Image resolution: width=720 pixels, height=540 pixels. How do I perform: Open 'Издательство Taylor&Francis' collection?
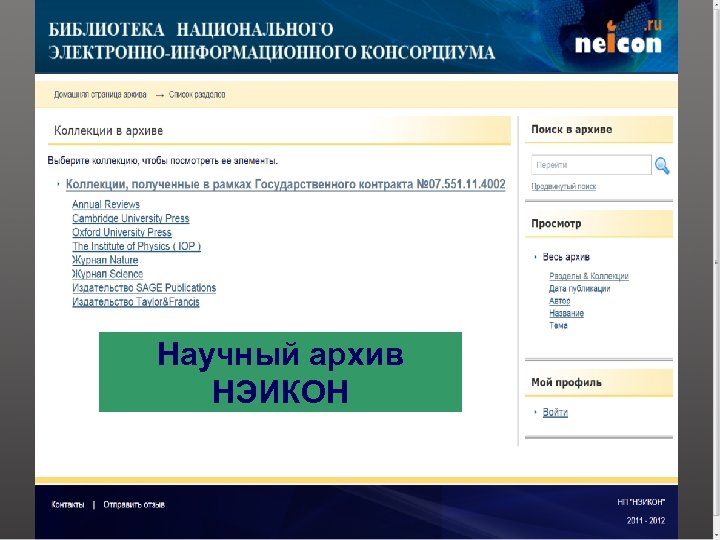coord(135,302)
